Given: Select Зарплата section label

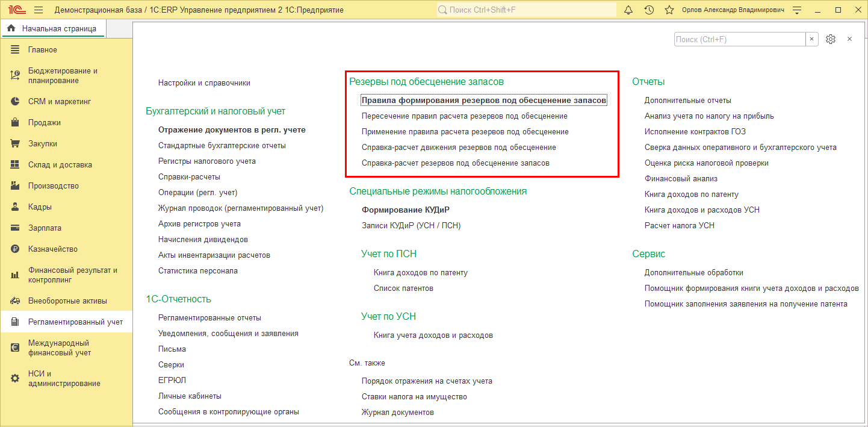Looking at the screenshot, I should [x=45, y=228].
